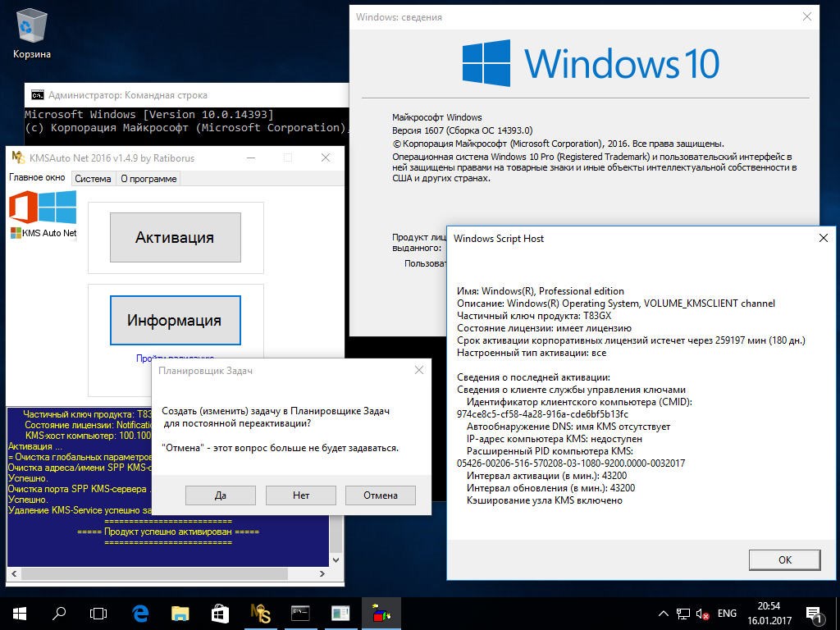Click the Office logo in KMSAuto Net

(x=23, y=208)
